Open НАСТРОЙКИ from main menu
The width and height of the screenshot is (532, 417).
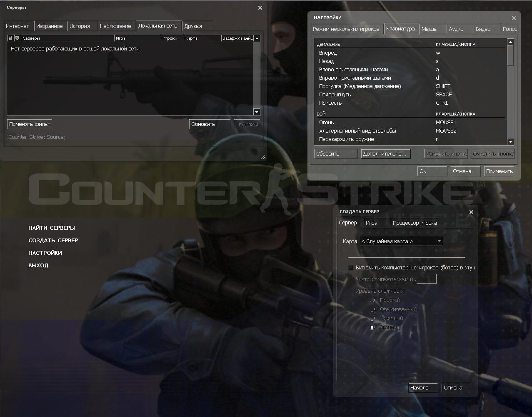coord(45,253)
